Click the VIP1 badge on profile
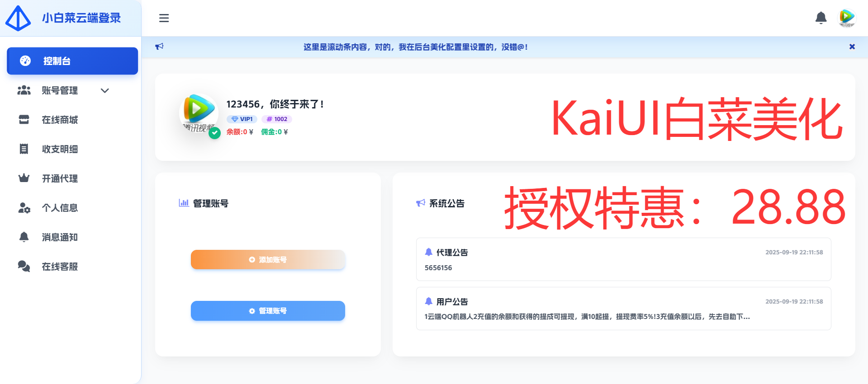 pyautogui.click(x=242, y=119)
